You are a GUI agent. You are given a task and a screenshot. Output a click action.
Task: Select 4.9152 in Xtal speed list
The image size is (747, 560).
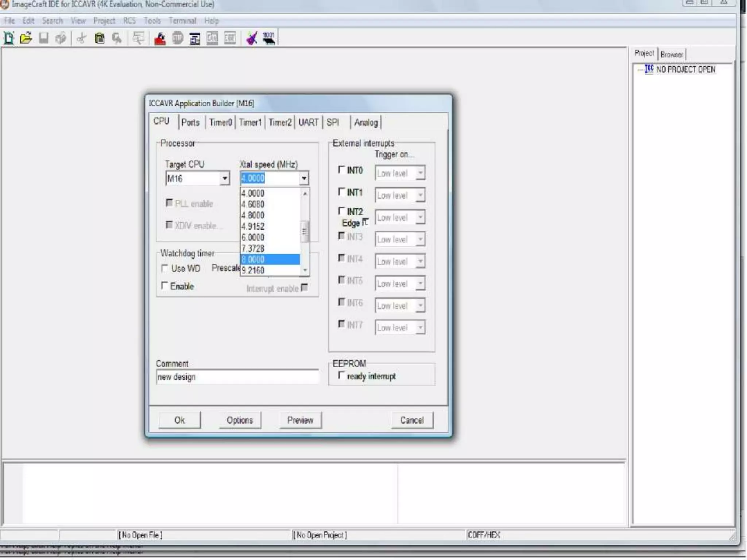point(270,226)
